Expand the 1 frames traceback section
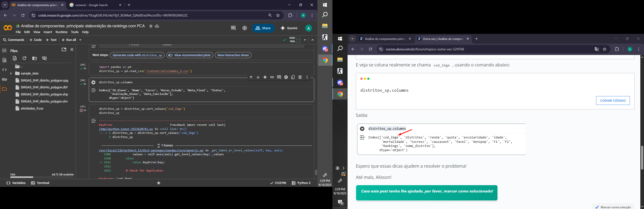The image size is (644, 209). pyautogui.click(x=166, y=145)
